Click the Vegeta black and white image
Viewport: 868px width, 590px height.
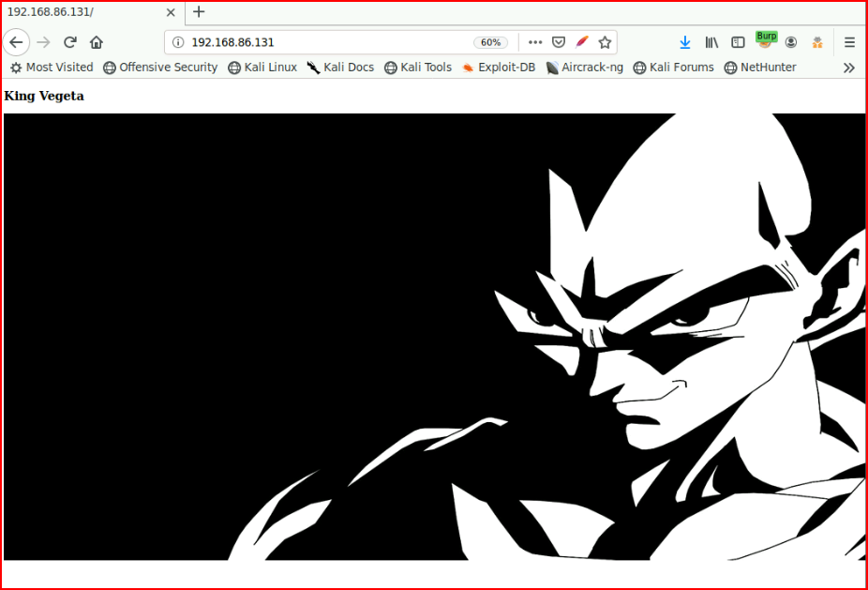434,337
